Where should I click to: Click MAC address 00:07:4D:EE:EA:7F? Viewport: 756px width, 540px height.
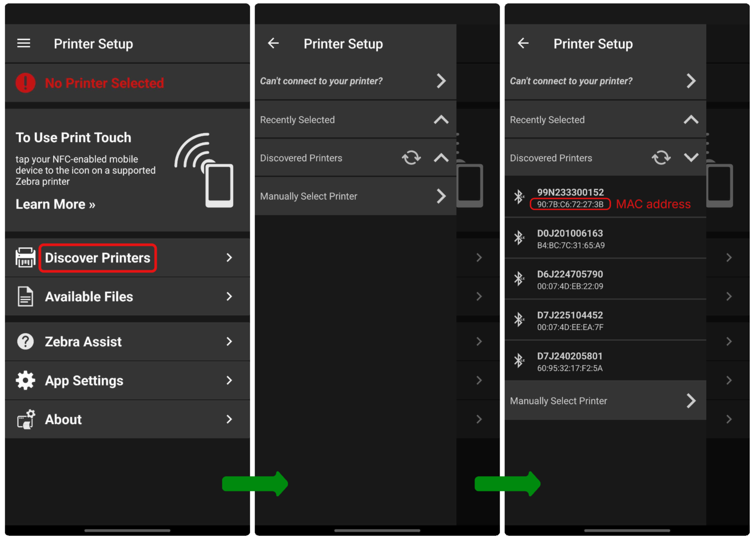[x=570, y=327]
